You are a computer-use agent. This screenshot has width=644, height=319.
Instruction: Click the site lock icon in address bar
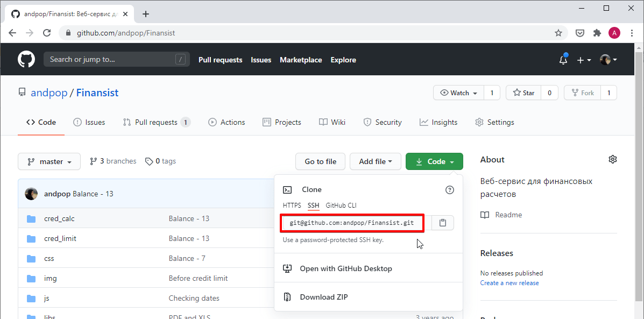(68, 33)
